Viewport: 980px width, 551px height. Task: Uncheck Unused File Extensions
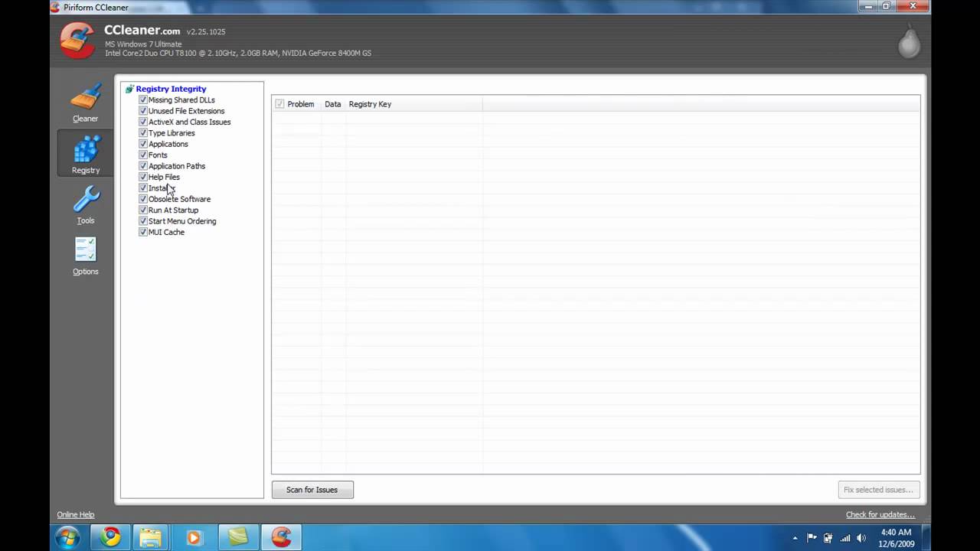click(143, 111)
